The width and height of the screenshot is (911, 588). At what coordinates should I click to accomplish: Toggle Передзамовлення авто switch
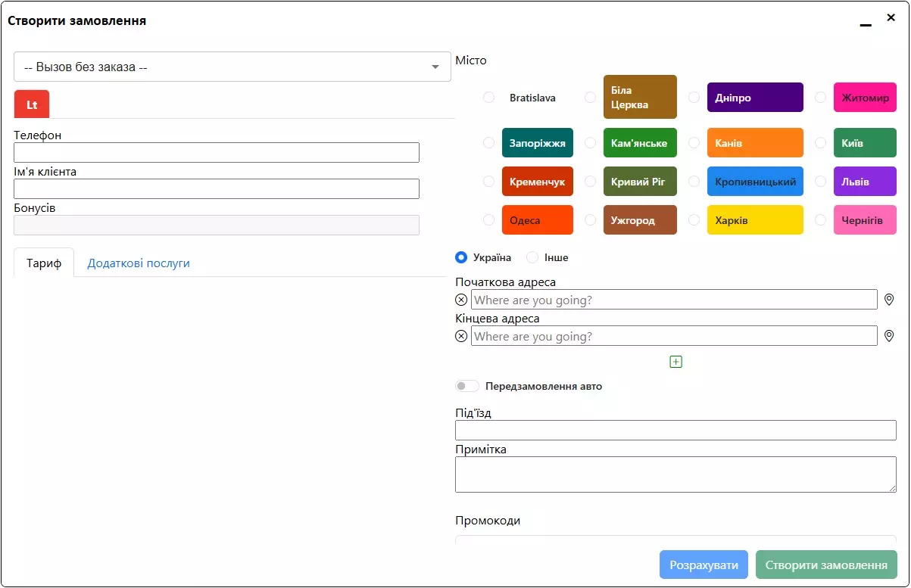[466, 387]
